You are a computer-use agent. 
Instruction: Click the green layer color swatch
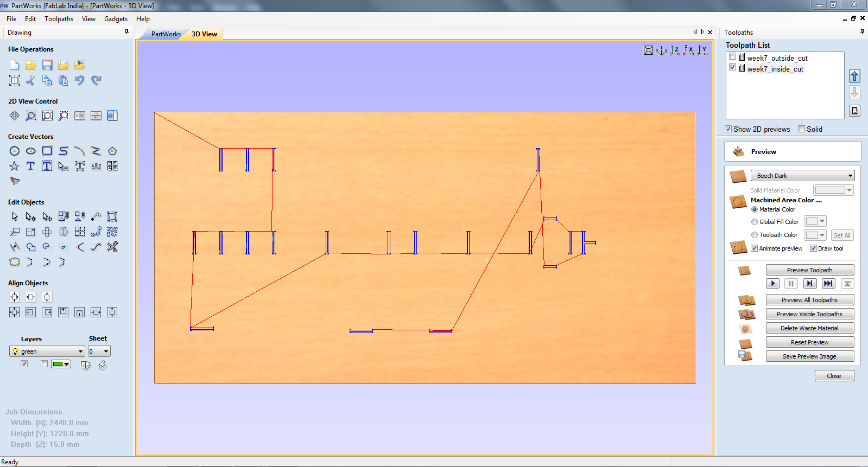[x=58, y=364]
